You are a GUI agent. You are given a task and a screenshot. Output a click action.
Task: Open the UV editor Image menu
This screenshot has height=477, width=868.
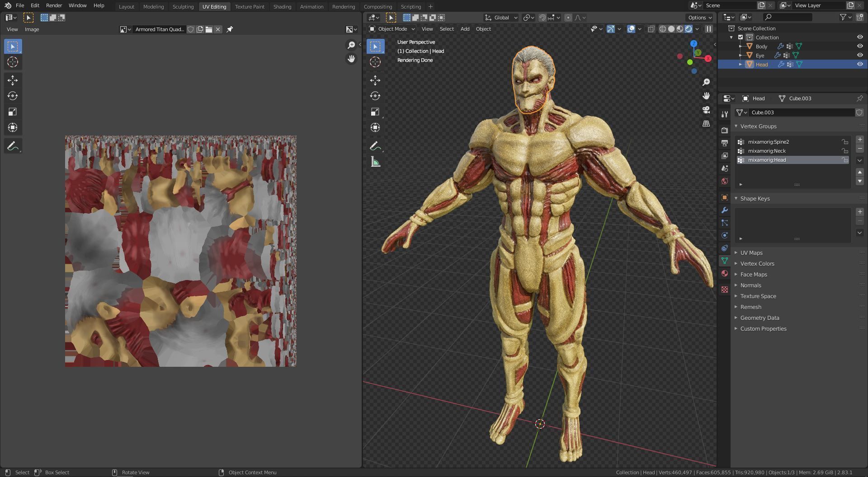32,29
